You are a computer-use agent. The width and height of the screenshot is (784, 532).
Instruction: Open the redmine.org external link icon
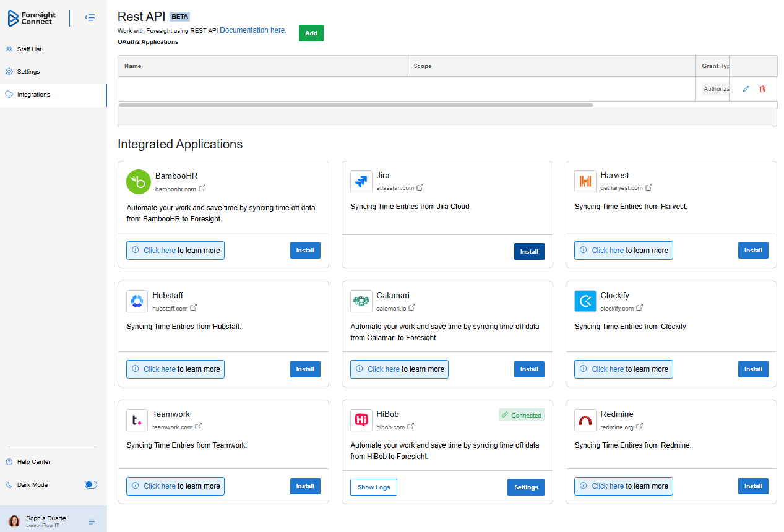pos(640,426)
